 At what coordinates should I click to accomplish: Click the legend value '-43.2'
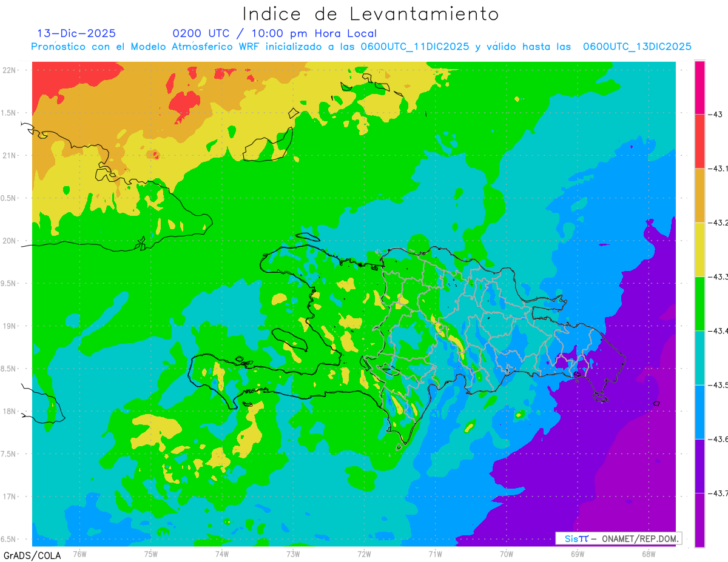tap(718, 222)
